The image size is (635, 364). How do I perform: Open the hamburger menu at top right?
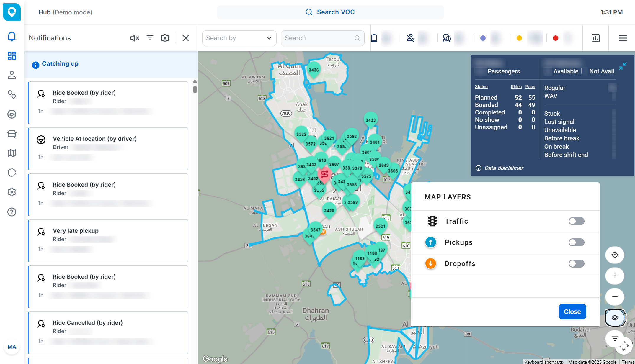[623, 38]
